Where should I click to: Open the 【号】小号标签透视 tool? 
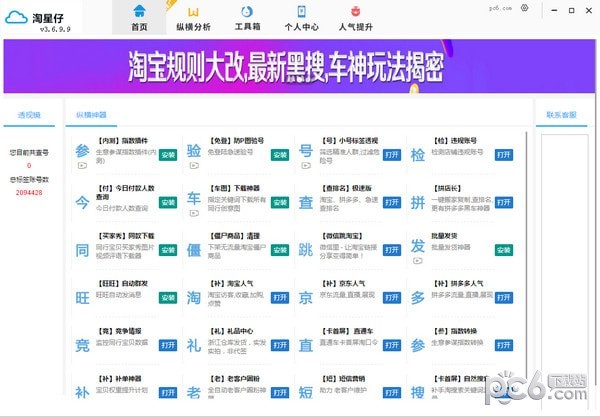click(392, 155)
